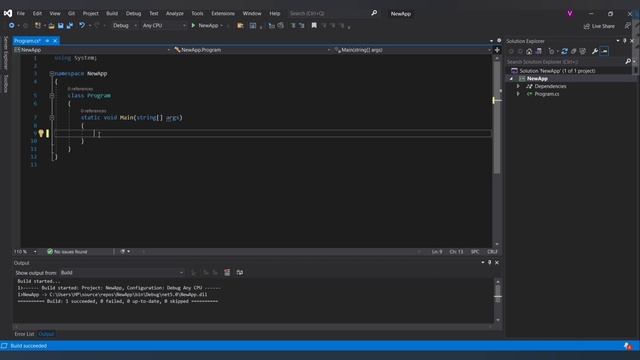The height and width of the screenshot is (360, 640).
Task: Click the Ln: 9 line indicator
Action: click(x=437, y=252)
